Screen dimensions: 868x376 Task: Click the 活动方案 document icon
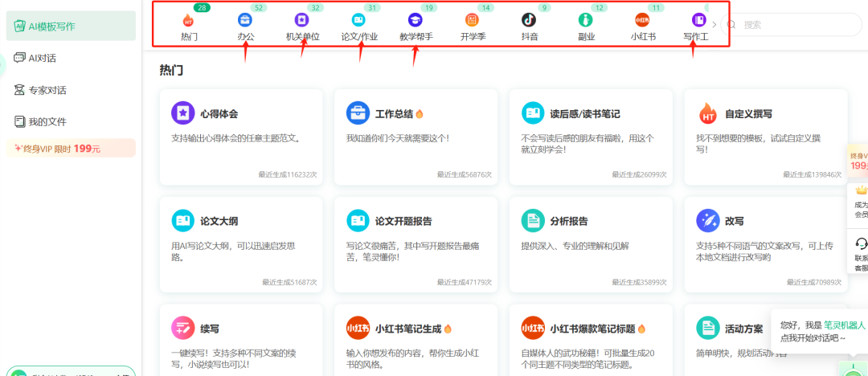pos(707,328)
